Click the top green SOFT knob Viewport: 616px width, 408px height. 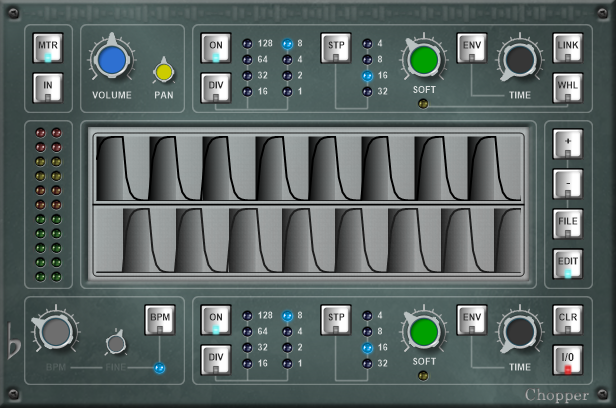[x=423, y=61]
